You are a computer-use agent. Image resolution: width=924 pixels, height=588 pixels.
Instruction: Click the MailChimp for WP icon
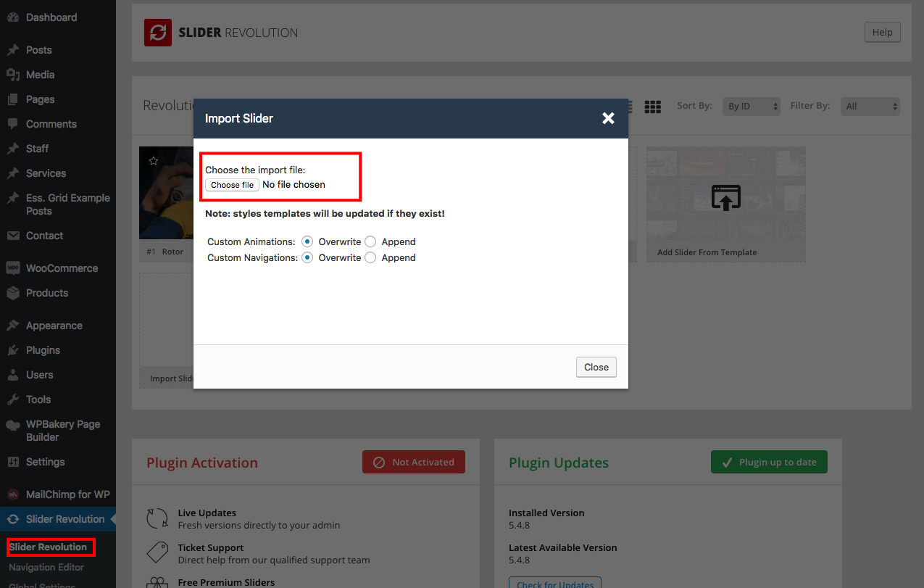[12, 494]
